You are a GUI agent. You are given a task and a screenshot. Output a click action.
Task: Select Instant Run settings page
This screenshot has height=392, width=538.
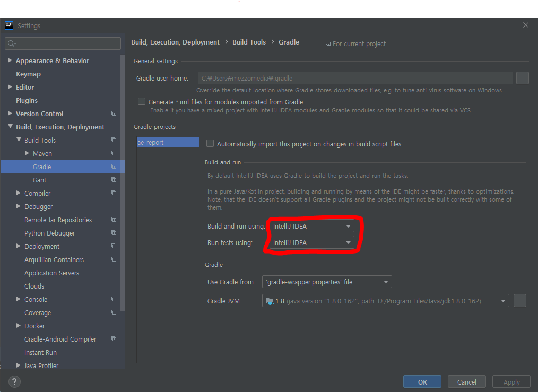[x=40, y=353]
